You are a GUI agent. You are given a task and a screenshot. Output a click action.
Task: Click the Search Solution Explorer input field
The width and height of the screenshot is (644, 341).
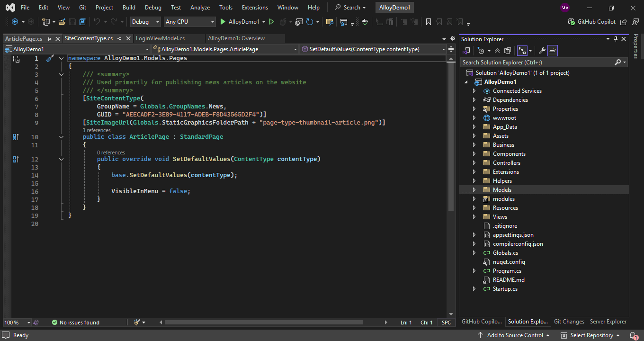click(x=537, y=63)
